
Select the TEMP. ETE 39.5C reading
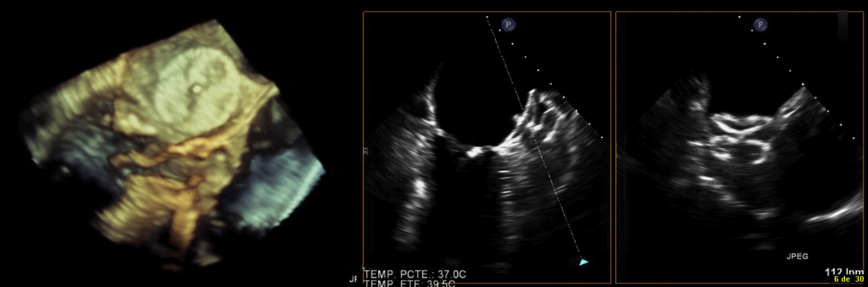[x=410, y=284]
